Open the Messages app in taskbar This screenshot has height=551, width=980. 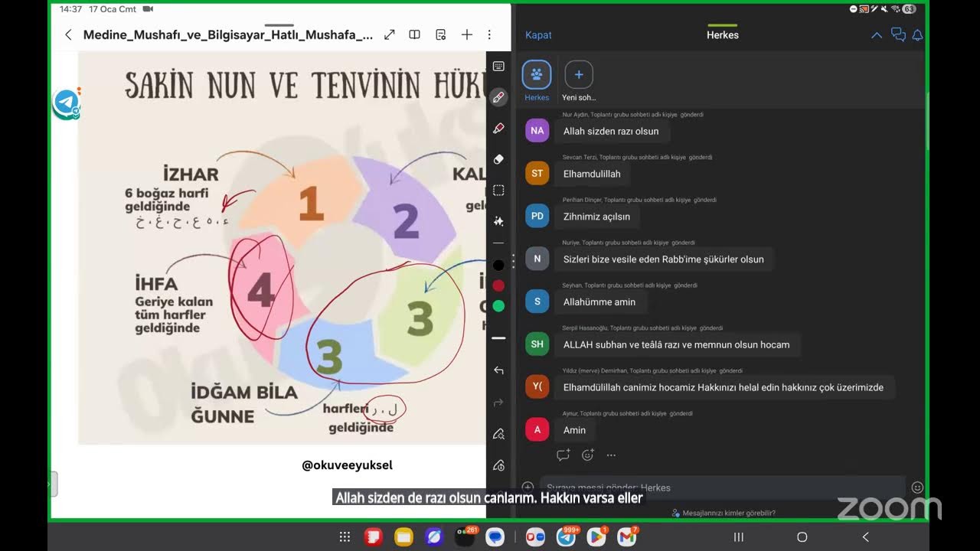pyautogui.click(x=495, y=537)
